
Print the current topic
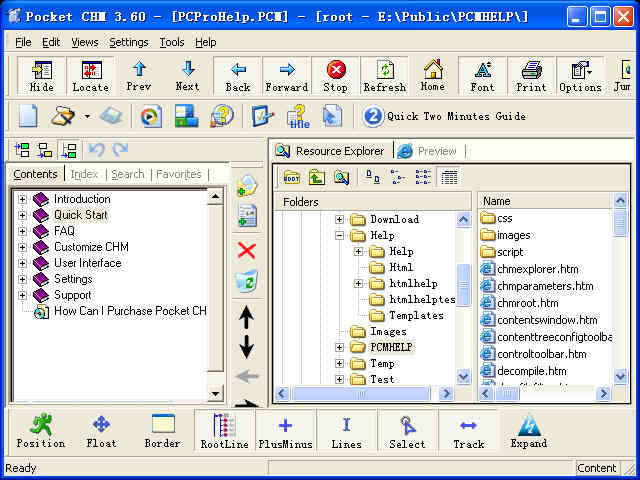tap(531, 76)
